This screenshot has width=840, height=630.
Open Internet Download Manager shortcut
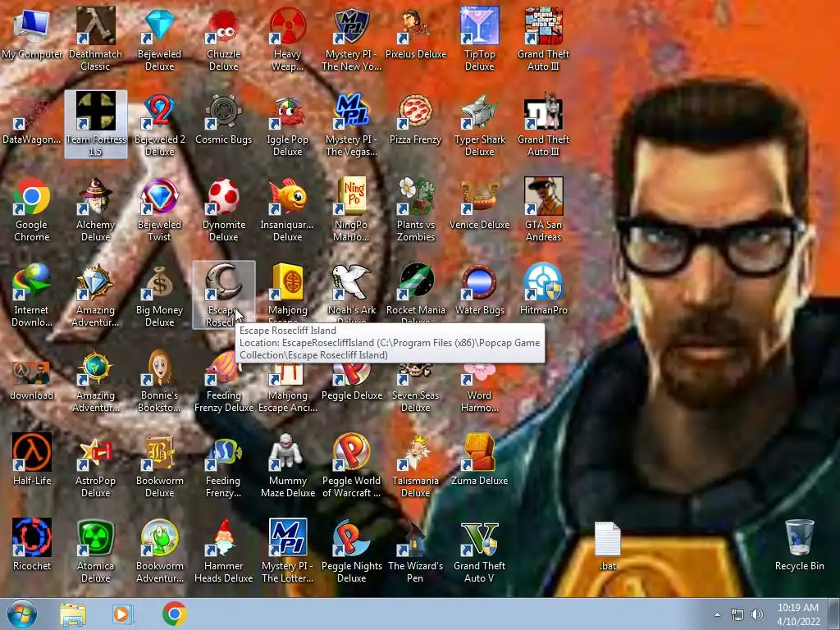click(32, 294)
